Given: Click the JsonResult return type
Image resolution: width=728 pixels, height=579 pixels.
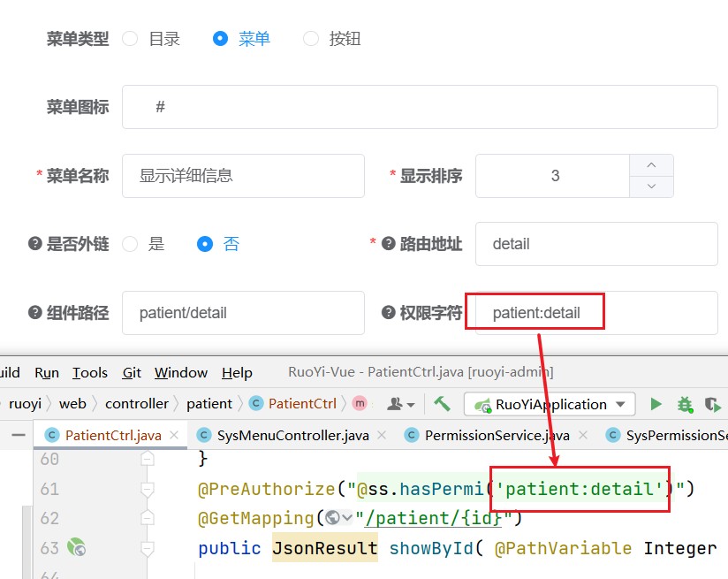Looking at the screenshot, I should pos(324,548).
